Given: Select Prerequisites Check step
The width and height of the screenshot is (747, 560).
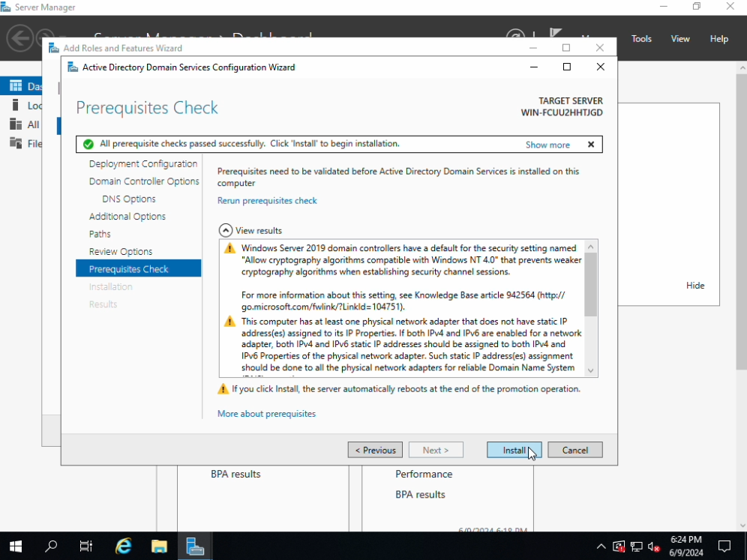Looking at the screenshot, I should [138, 269].
